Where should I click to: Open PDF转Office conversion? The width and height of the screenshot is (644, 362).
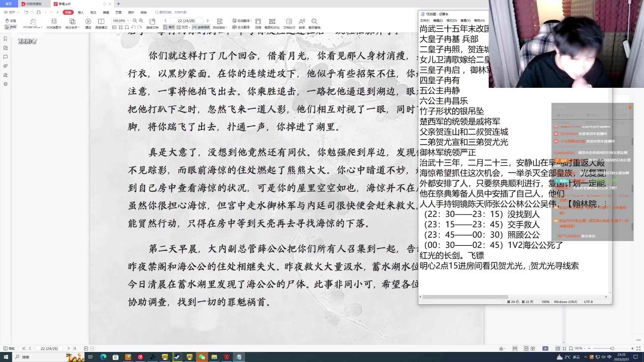pos(33,24)
